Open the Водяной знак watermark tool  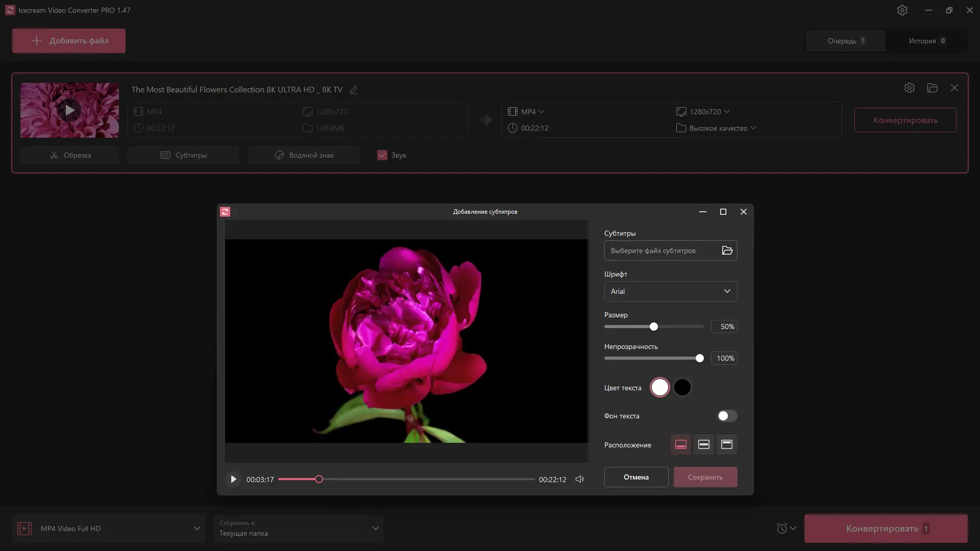click(303, 155)
